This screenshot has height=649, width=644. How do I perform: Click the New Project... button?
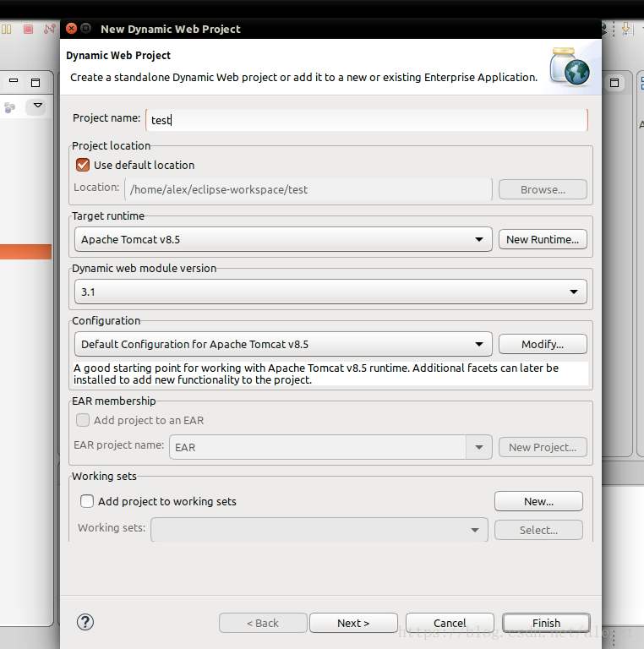click(x=543, y=447)
